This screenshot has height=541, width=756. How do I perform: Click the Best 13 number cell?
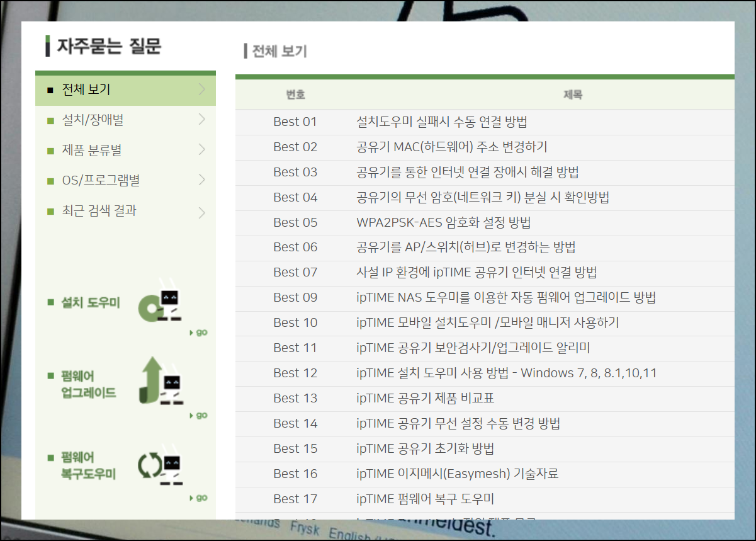pos(295,398)
